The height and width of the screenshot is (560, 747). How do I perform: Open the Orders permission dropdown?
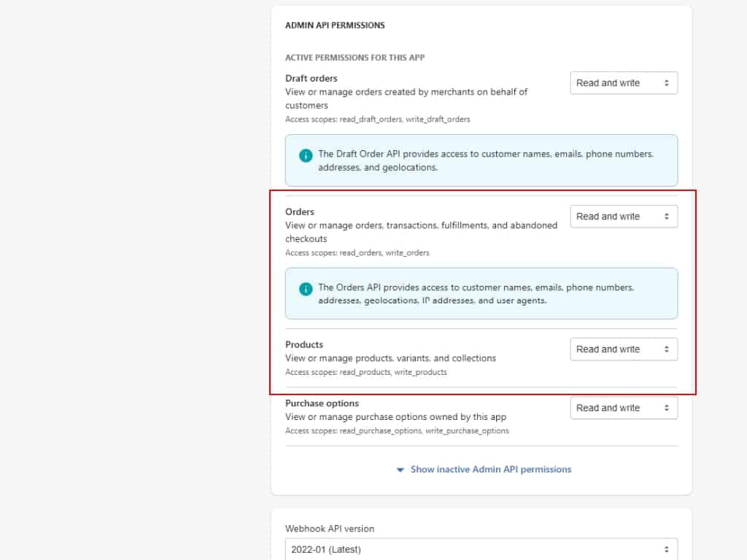click(624, 217)
